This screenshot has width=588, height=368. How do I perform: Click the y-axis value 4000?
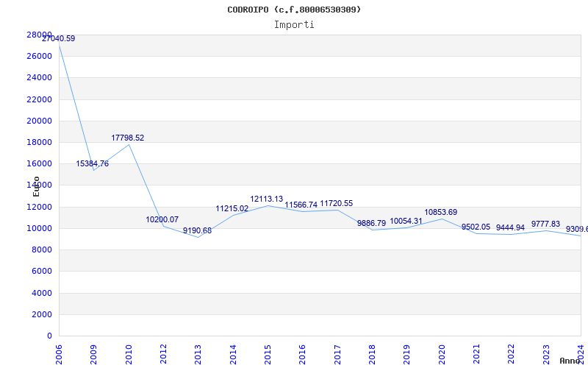pos(42,293)
